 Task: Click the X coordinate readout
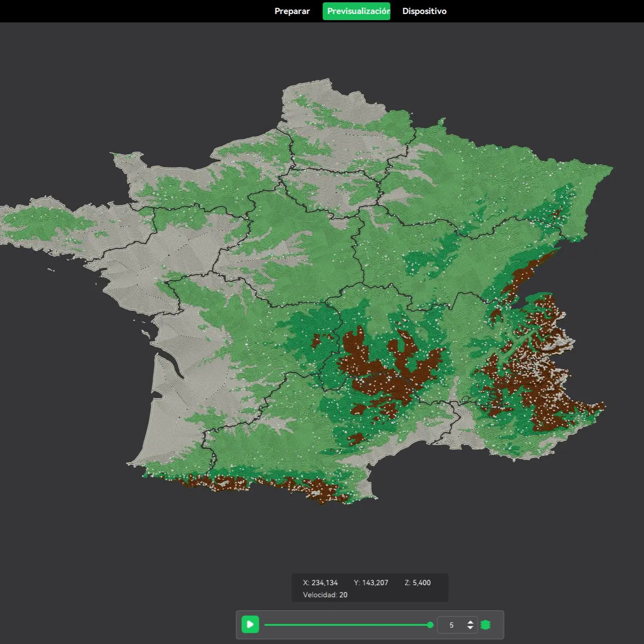[320, 582]
